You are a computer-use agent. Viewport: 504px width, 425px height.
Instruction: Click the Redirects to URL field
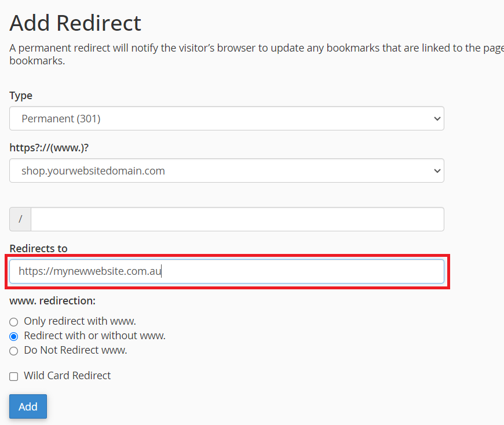pyautogui.click(x=226, y=271)
